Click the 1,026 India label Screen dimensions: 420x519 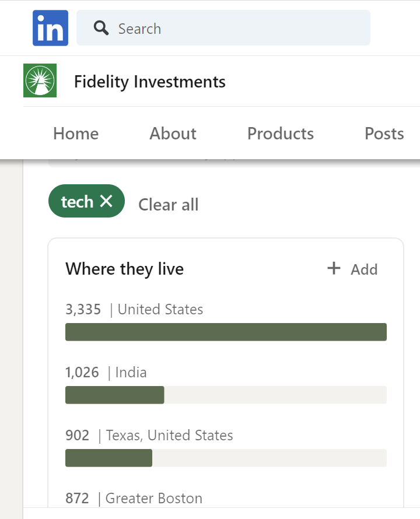(x=106, y=373)
